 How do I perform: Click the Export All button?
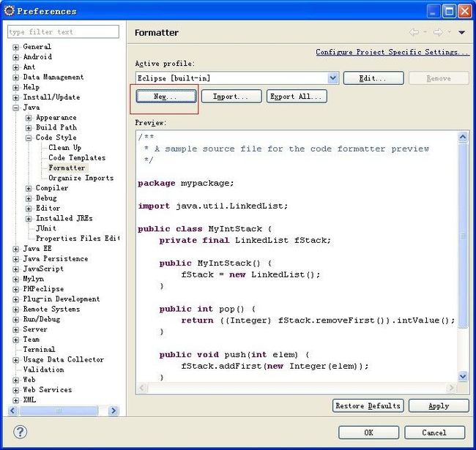[297, 97]
